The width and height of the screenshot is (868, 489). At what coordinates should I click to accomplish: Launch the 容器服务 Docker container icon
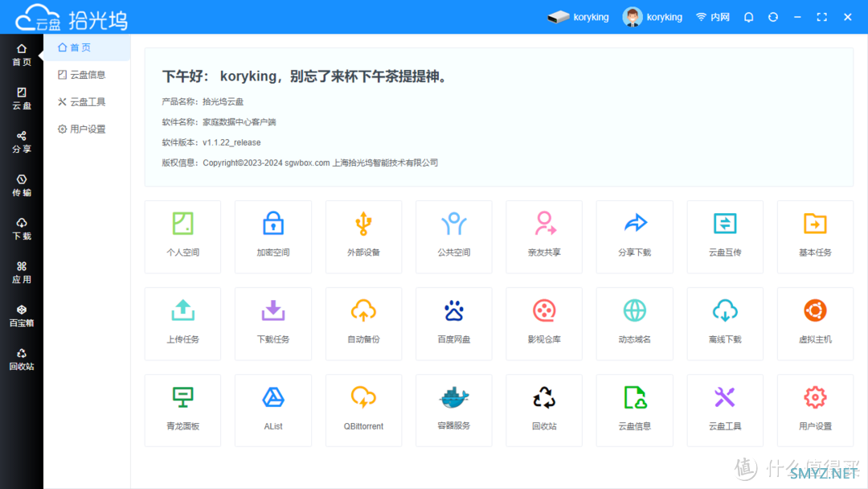(x=453, y=397)
